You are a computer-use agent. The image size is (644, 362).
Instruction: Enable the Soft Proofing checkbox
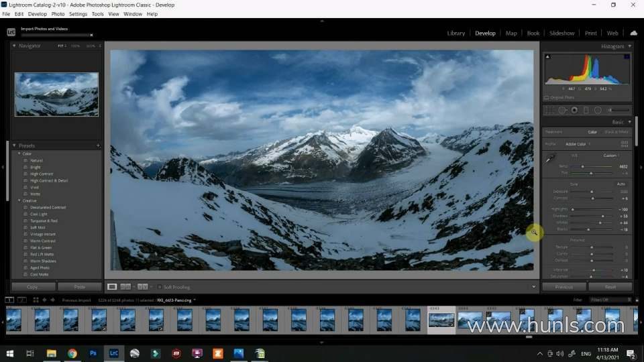[160, 287]
